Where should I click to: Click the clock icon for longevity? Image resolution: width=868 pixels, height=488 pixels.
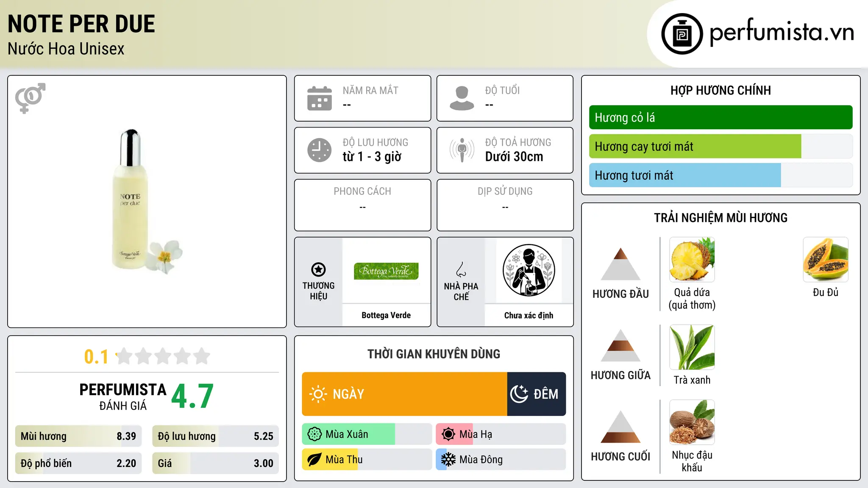[320, 150]
